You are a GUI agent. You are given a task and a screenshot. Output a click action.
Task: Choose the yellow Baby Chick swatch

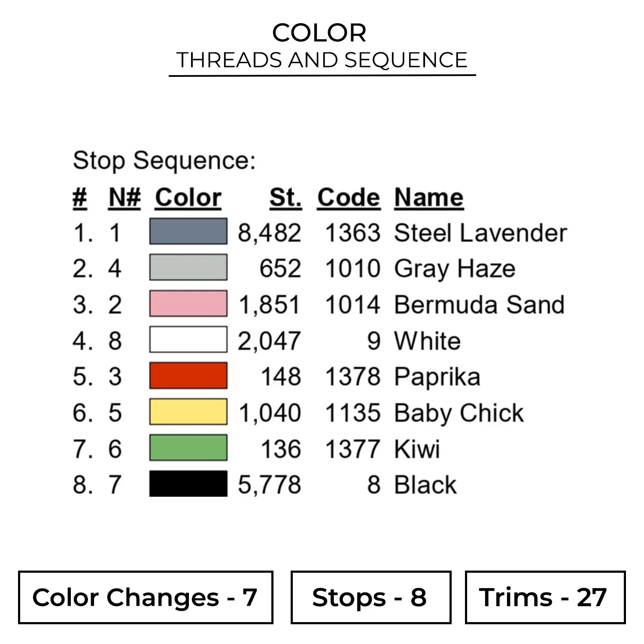pos(188,412)
